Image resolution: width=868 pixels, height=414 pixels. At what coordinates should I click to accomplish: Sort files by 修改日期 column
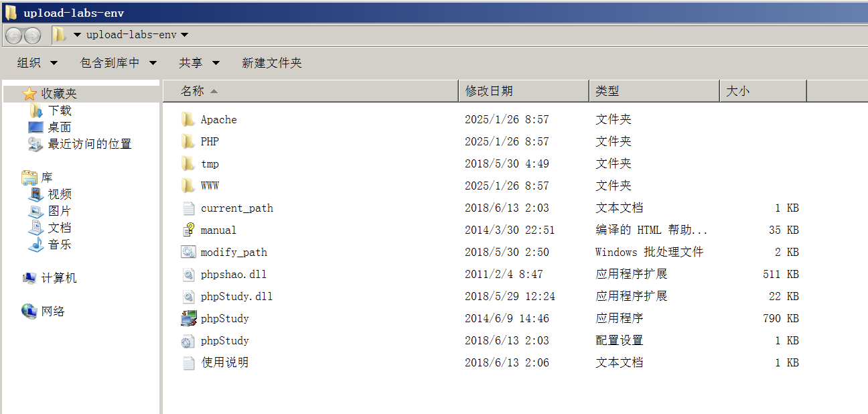pyautogui.click(x=489, y=91)
